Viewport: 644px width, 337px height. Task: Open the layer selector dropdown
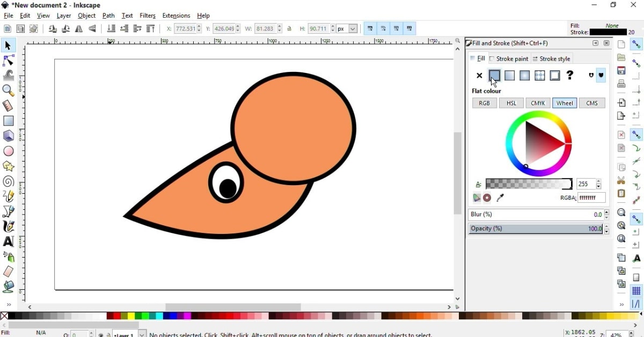pyautogui.click(x=142, y=334)
